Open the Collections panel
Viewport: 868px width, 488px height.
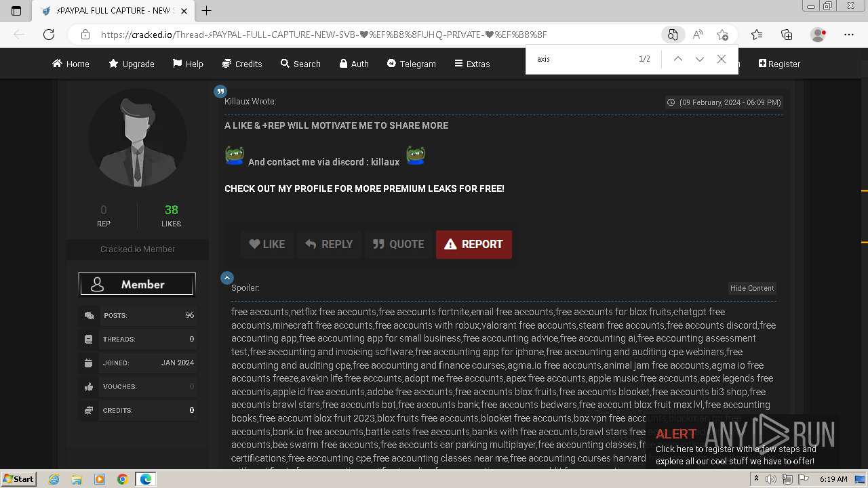[787, 35]
